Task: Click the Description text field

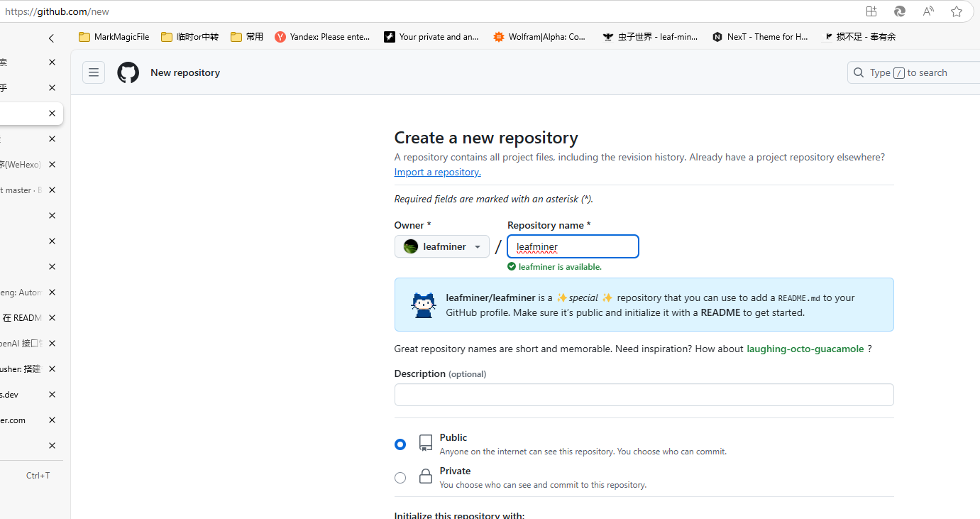Action: point(644,395)
